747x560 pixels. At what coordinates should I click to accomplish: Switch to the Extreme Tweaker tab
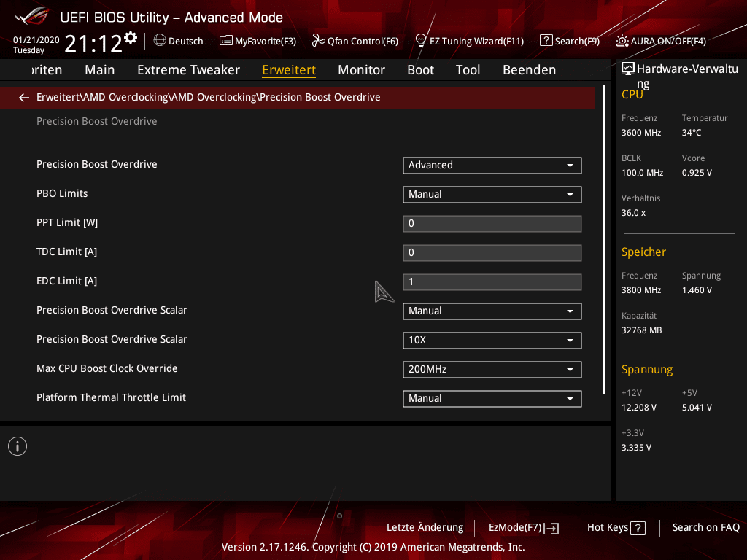[x=189, y=70]
